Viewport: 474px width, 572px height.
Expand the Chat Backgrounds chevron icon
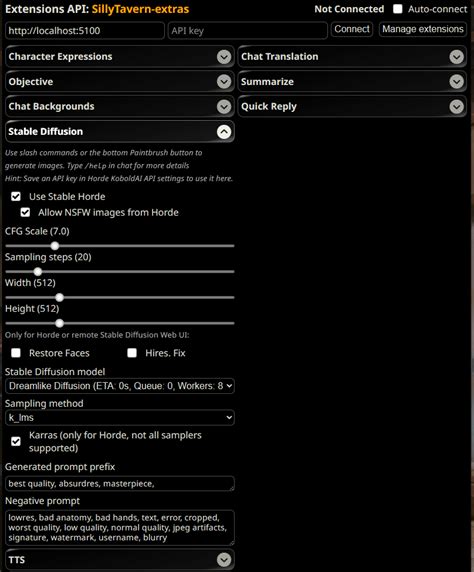click(224, 107)
